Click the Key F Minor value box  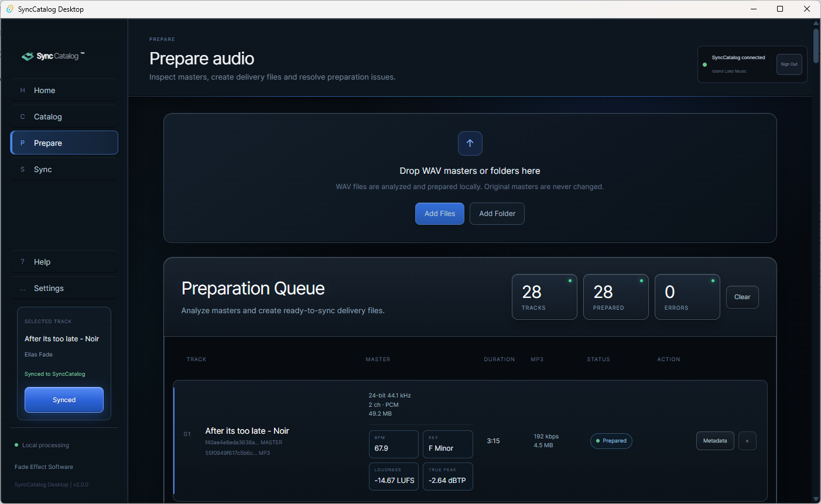coord(448,444)
